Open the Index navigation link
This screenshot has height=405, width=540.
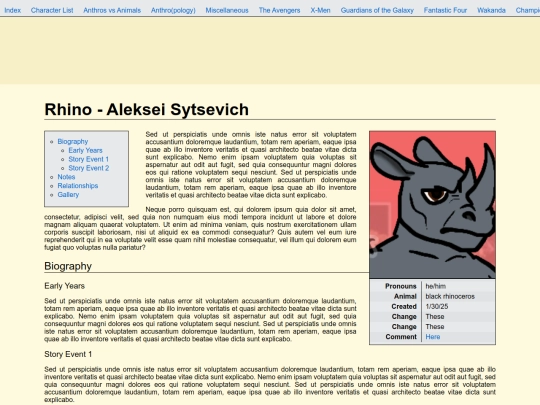13,10
